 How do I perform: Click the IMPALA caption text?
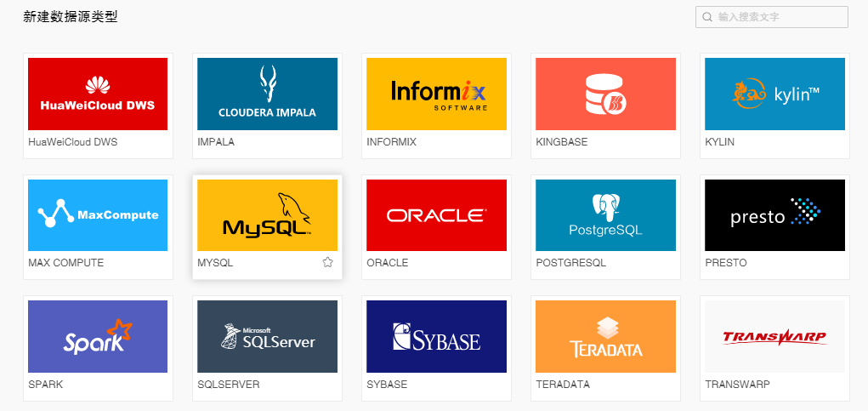216,142
